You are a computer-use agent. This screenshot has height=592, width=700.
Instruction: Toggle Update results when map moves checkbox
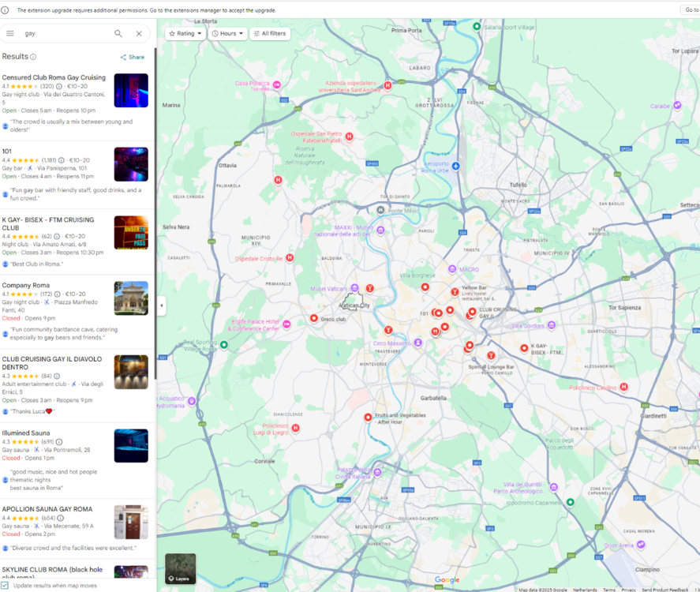click(x=5, y=586)
